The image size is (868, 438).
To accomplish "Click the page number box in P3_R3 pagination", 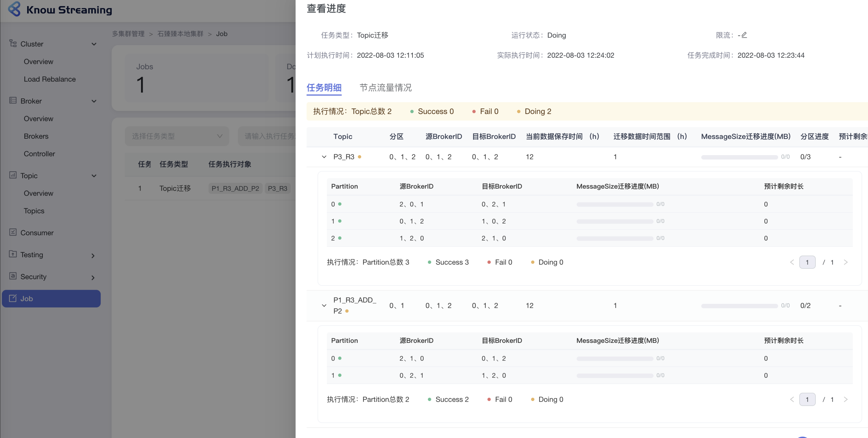I will [807, 262].
